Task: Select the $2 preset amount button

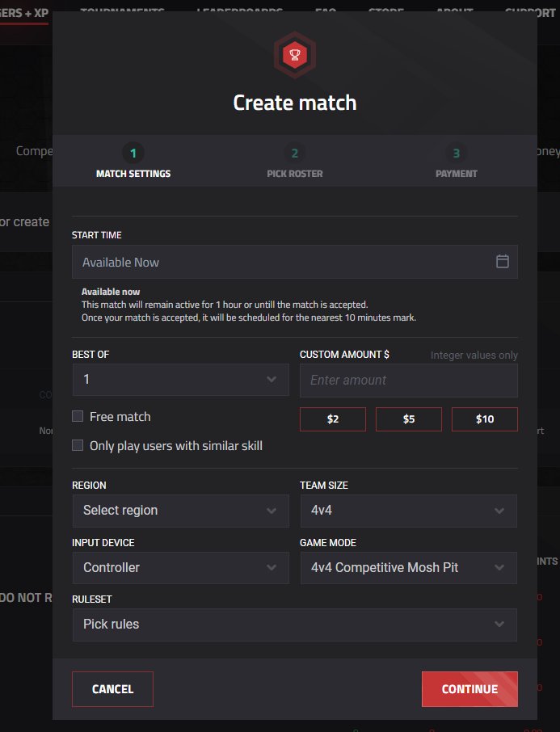Action: [333, 419]
